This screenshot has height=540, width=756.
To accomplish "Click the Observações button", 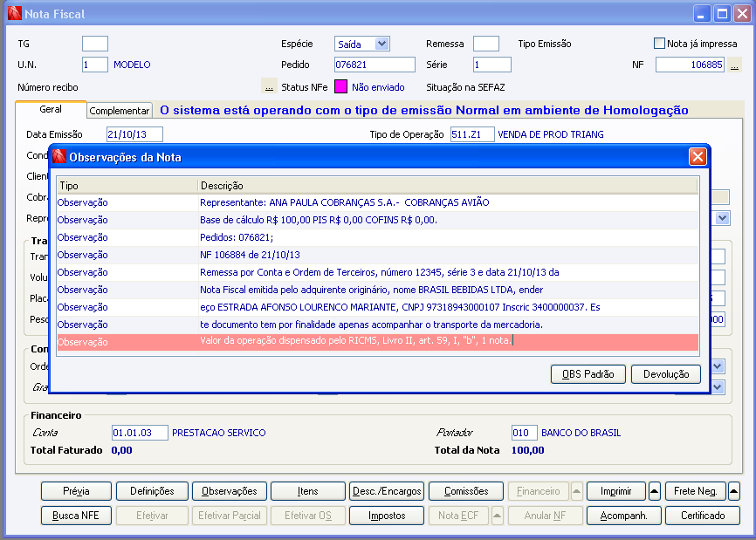I will 230,491.
